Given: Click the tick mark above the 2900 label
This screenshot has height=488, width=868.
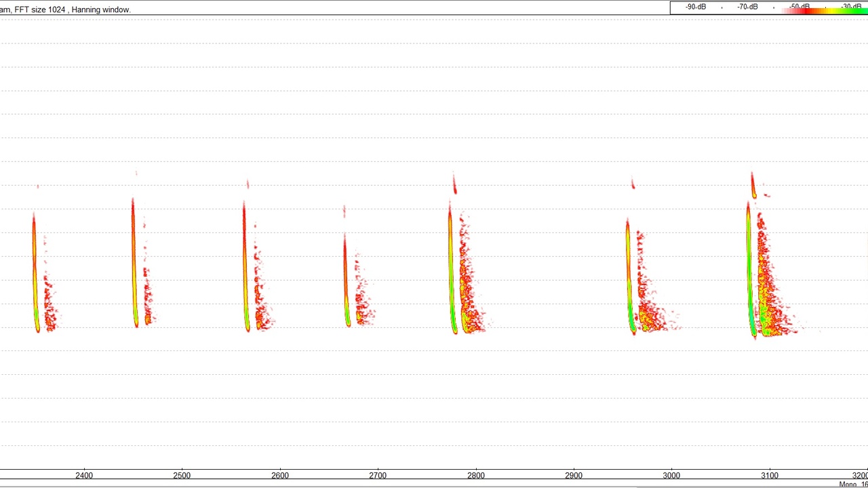Looking at the screenshot, I should pos(574,468).
